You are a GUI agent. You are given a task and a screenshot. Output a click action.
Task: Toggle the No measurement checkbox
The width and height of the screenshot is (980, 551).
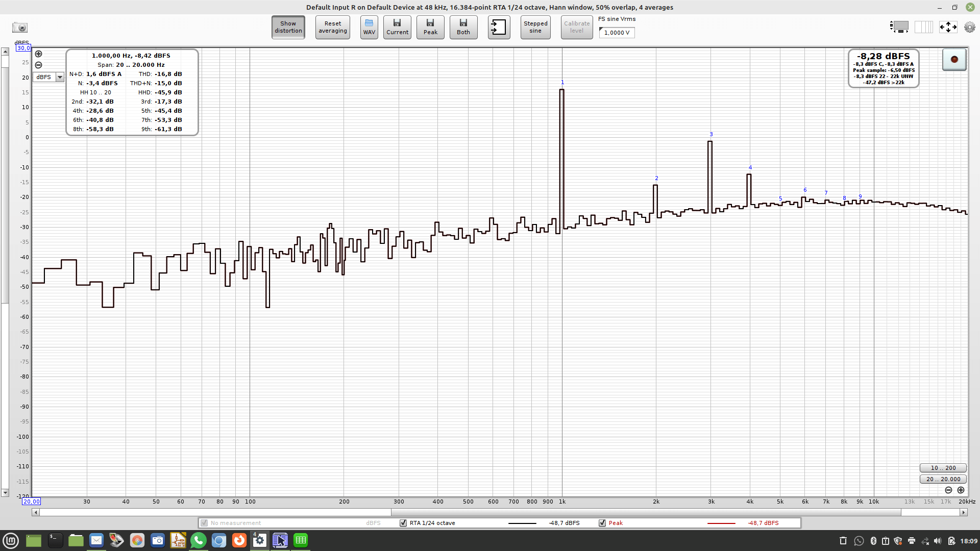coord(204,523)
